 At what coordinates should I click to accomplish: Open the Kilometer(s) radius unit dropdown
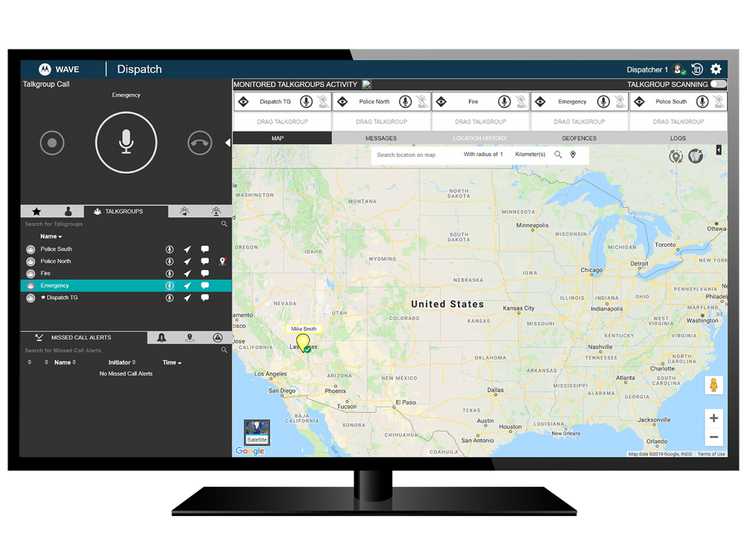pyautogui.click(x=530, y=154)
